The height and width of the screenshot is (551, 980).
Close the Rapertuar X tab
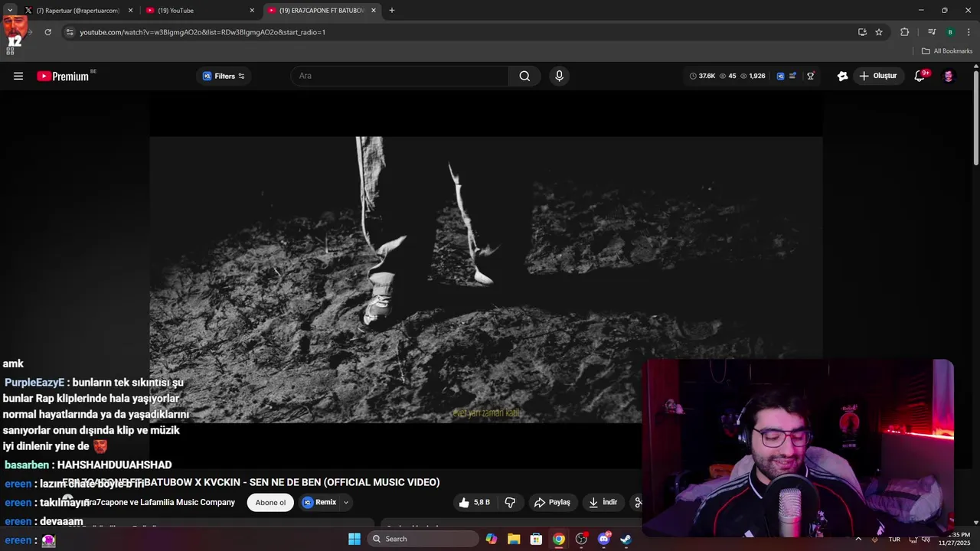pos(130,11)
